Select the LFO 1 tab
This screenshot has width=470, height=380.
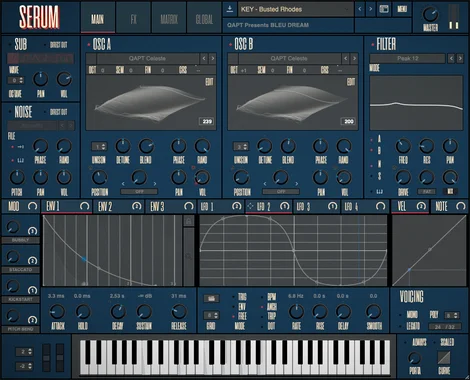(221, 206)
